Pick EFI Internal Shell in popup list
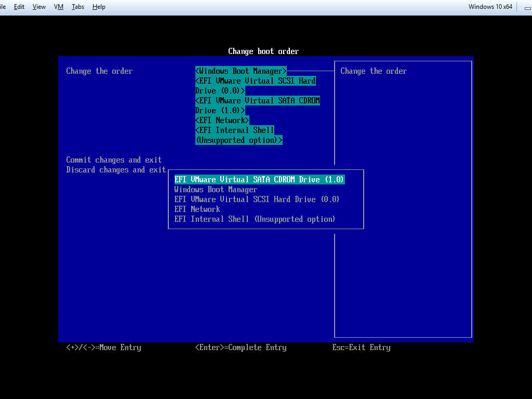Image resolution: width=532 pixels, height=399 pixels. (255, 219)
